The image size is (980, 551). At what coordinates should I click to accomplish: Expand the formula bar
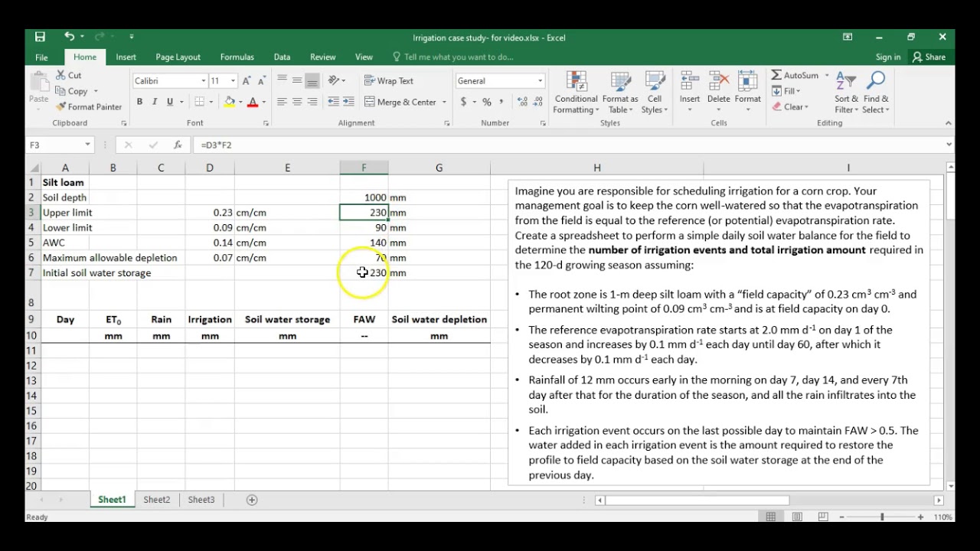949,145
